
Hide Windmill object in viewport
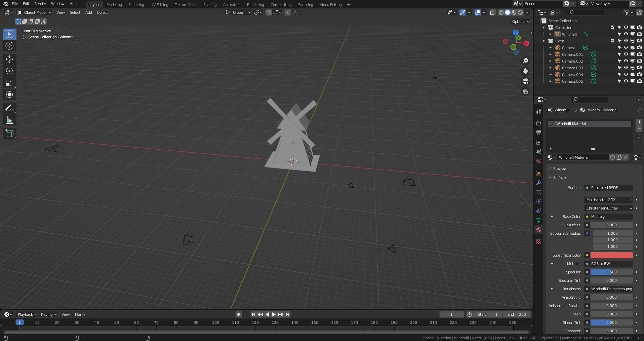pos(626,34)
